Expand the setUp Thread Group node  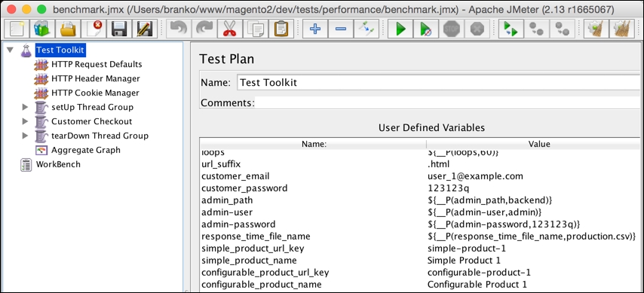(25, 108)
